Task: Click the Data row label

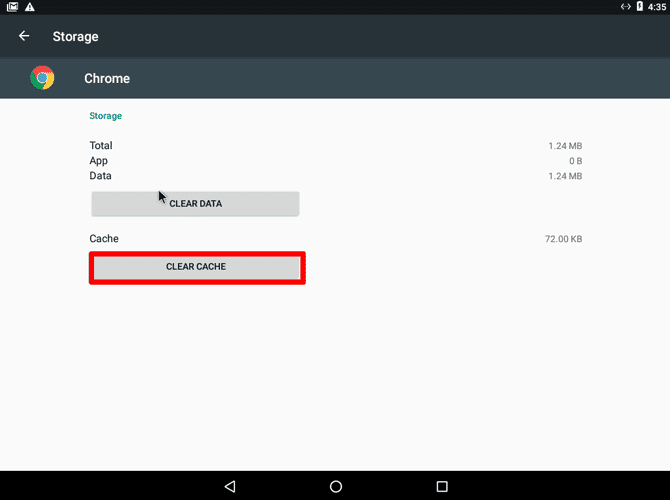Action: click(100, 176)
